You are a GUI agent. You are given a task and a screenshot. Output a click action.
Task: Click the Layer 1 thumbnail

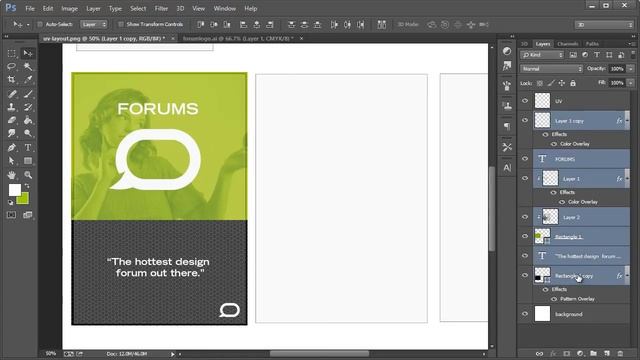click(x=550, y=178)
